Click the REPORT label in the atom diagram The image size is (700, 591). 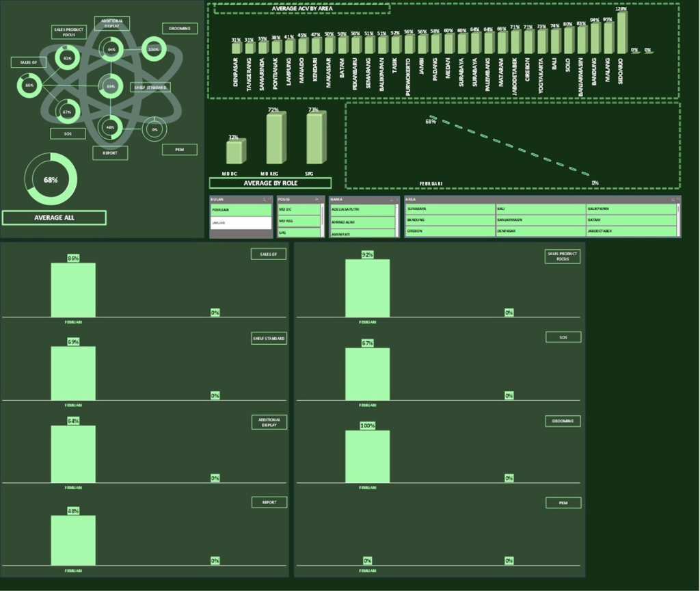[110, 153]
